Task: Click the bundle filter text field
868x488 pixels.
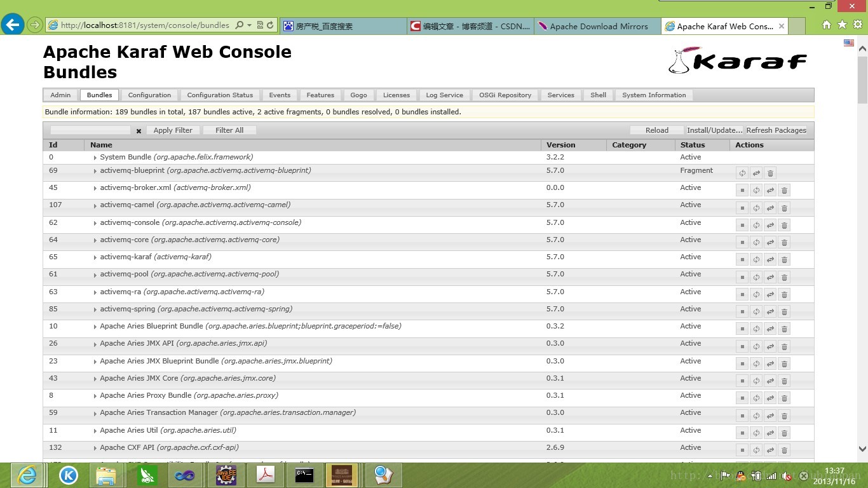Action: [x=90, y=130]
